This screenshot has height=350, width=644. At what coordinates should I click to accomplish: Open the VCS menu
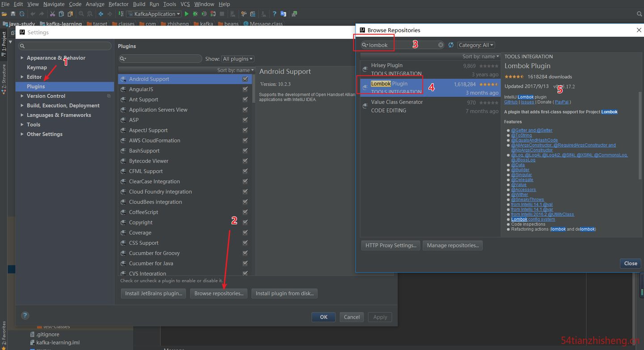pyautogui.click(x=185, y=4)
